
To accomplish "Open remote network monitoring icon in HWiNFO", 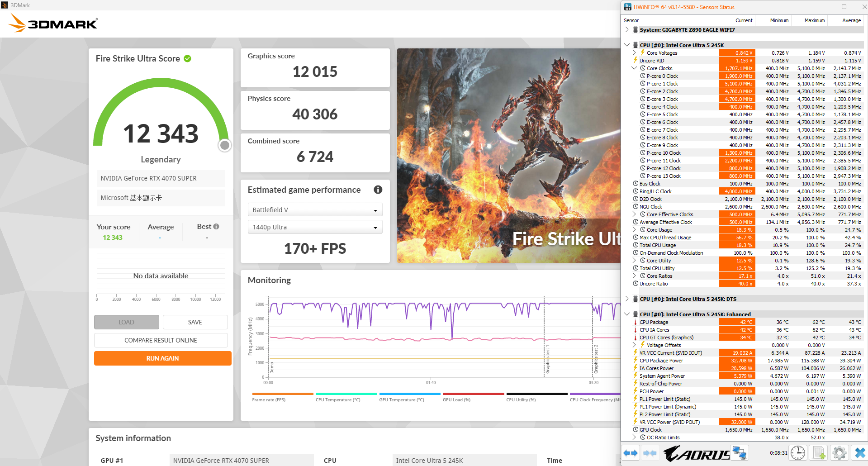I will pyautogui.click(x=739, y=453).
